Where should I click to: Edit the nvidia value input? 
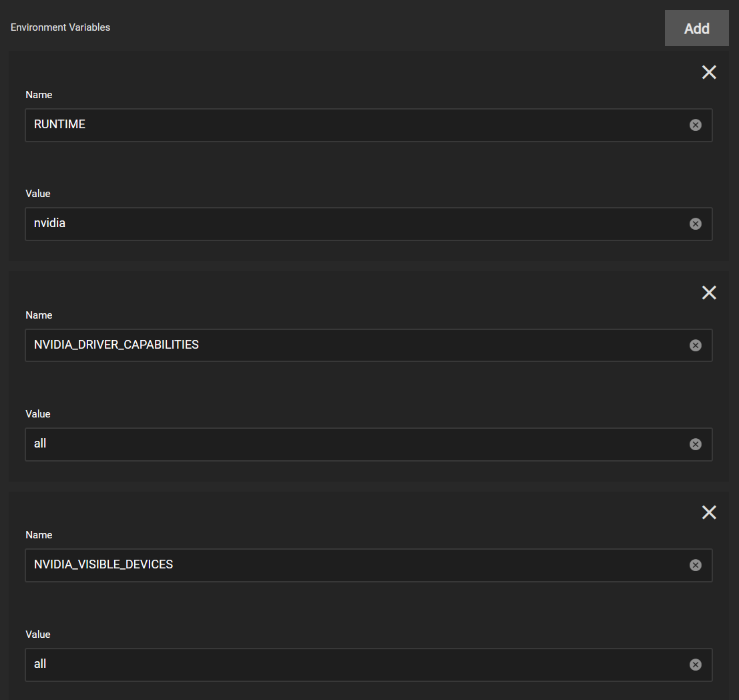[x=354, y=224]
